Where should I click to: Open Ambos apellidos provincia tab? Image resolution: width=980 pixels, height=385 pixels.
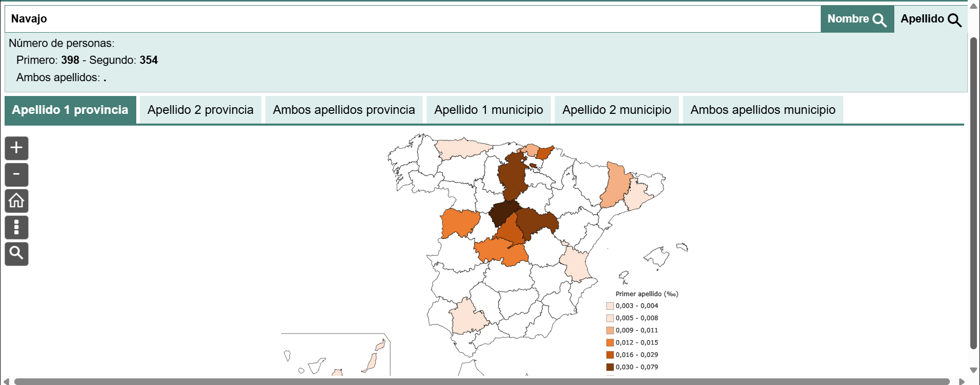click(x=344, y=110)
